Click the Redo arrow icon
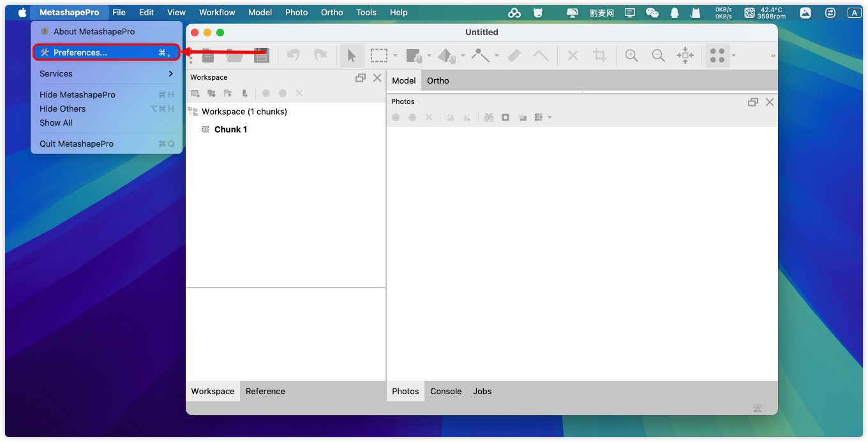 [x=320, y=55]
